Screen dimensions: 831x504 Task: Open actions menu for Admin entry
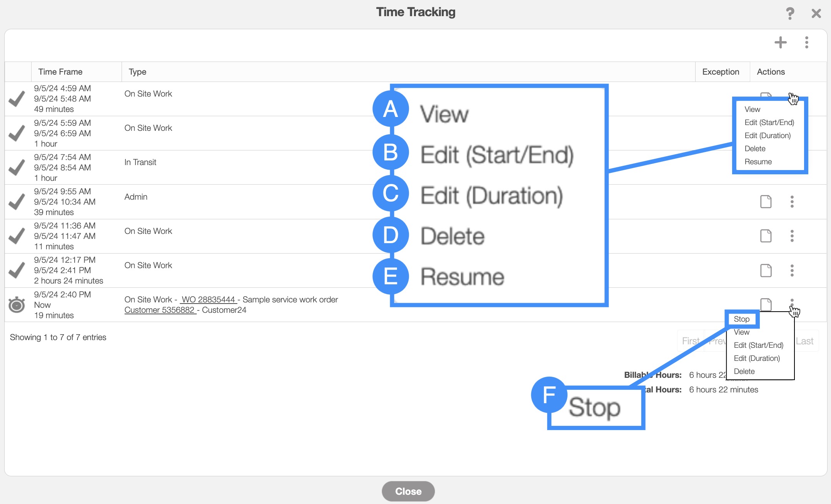pyautogui.click(x=792, y=202)
